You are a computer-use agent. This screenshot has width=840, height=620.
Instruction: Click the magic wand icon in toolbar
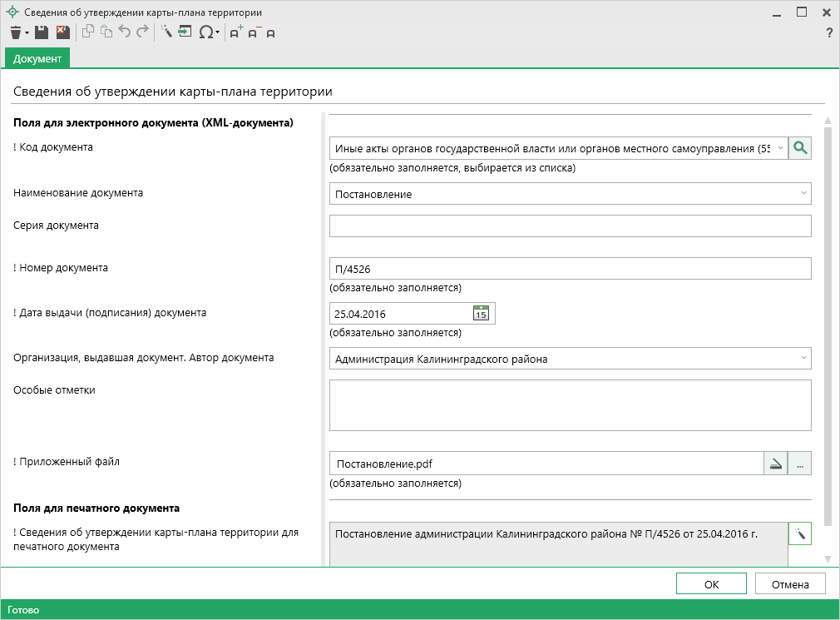[166, 32]
